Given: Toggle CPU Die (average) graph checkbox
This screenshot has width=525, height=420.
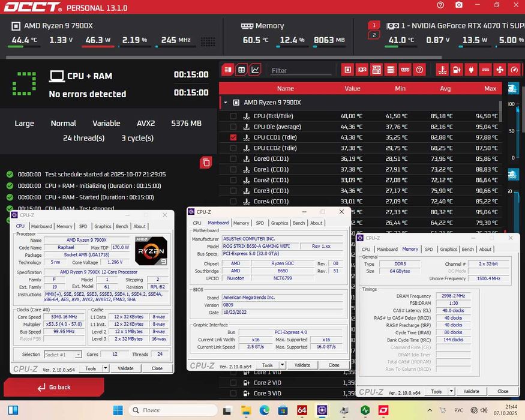Looking at the screenshot, I should point(233,127).
